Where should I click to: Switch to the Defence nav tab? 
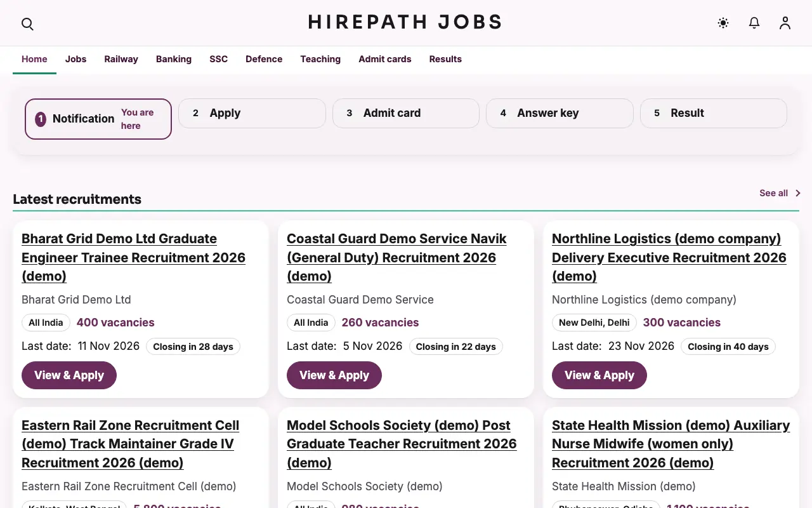pos(264,59)
